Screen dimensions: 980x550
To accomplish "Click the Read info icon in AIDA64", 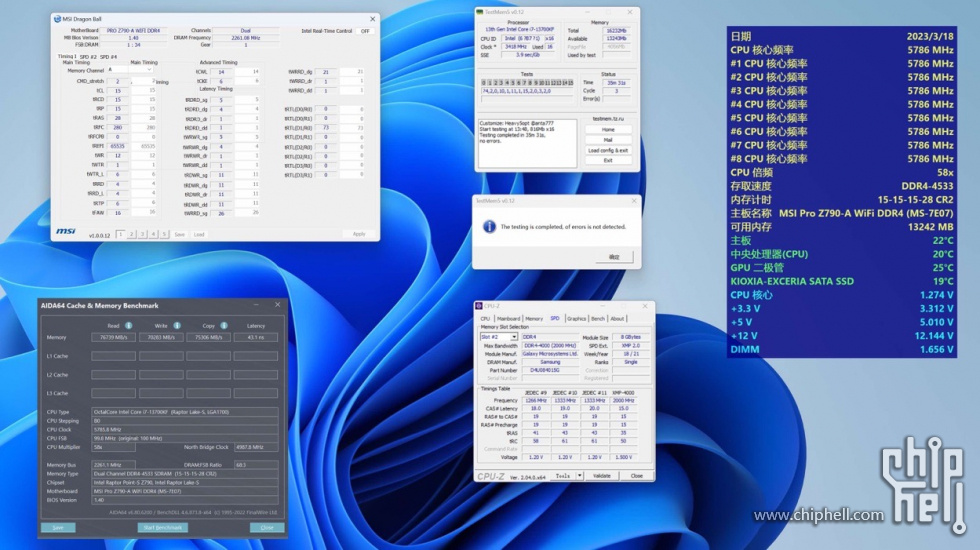I will click(128, 326).
